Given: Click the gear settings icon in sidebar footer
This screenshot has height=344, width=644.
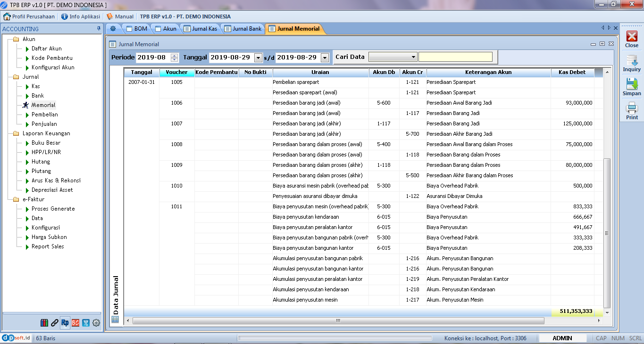Looking at the screenshot, I should (96, 323).
